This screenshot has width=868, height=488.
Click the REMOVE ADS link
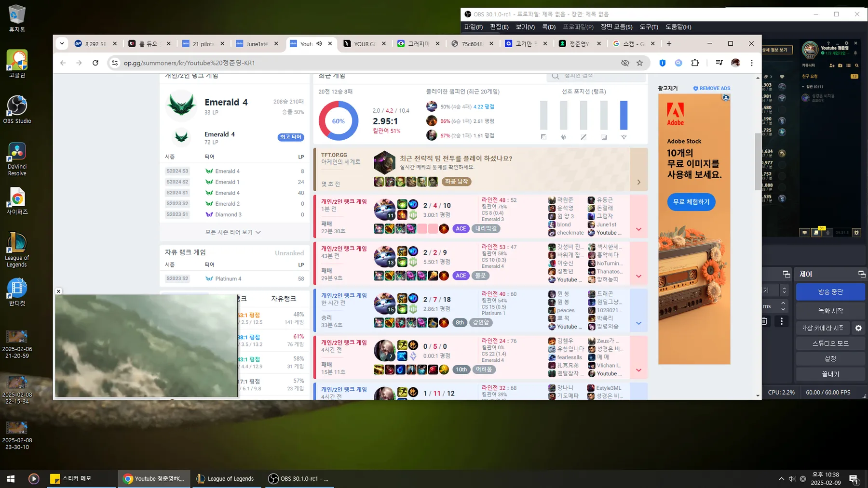tap(712, 89)
